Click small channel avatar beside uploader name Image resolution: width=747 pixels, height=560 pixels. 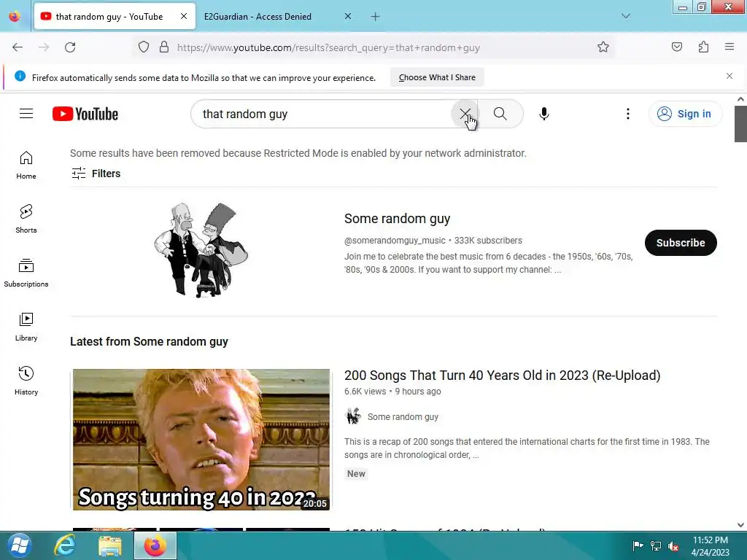(353, 416)
